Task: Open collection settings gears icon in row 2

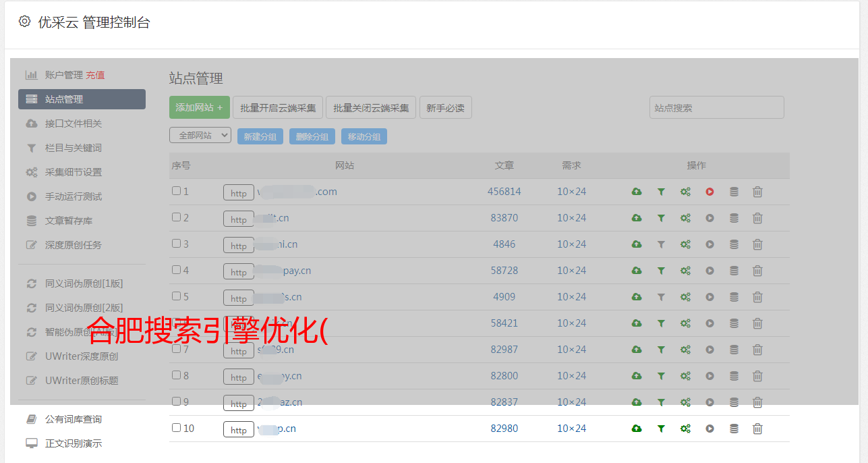Action: [x=685, y=218]
